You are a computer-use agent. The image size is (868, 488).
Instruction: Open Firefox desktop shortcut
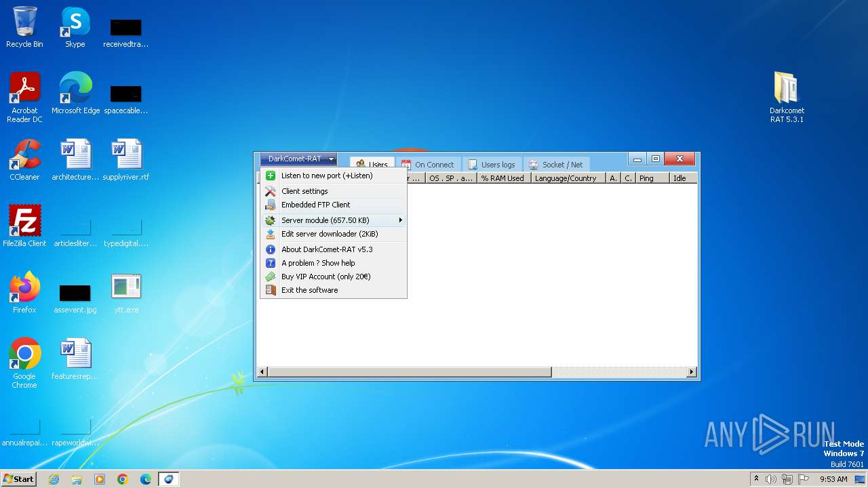(x=24, y=292)
